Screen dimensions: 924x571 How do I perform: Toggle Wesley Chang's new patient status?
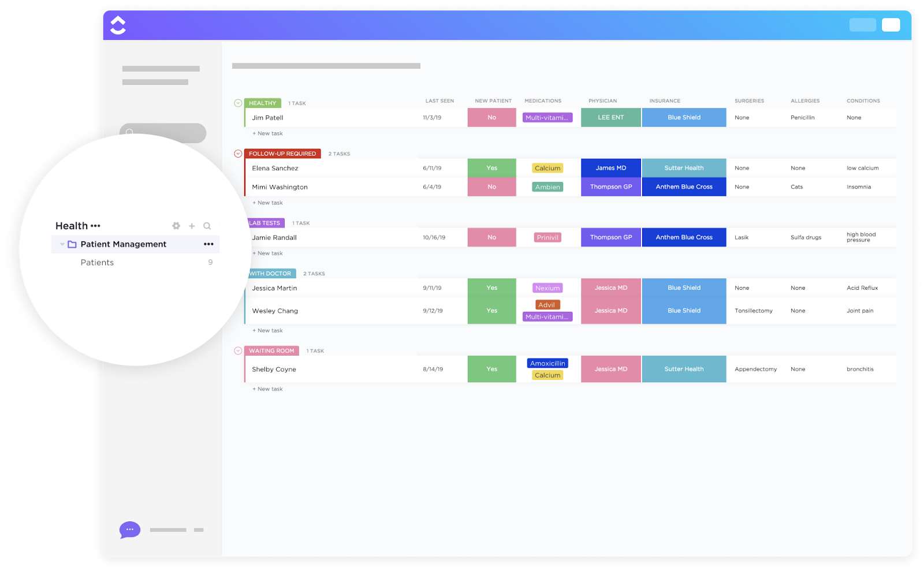point(491,310)
